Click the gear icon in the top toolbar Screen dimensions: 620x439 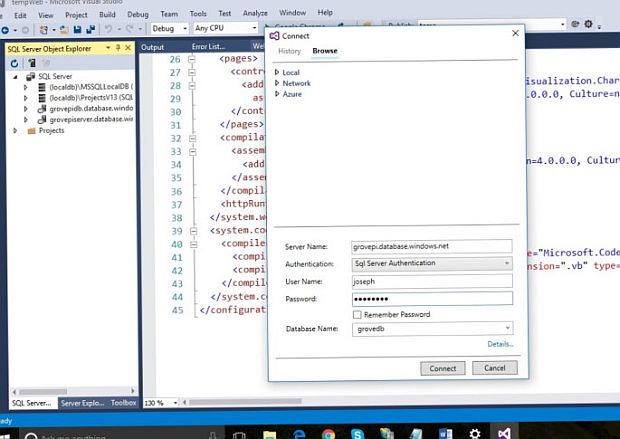click(588, 24)
